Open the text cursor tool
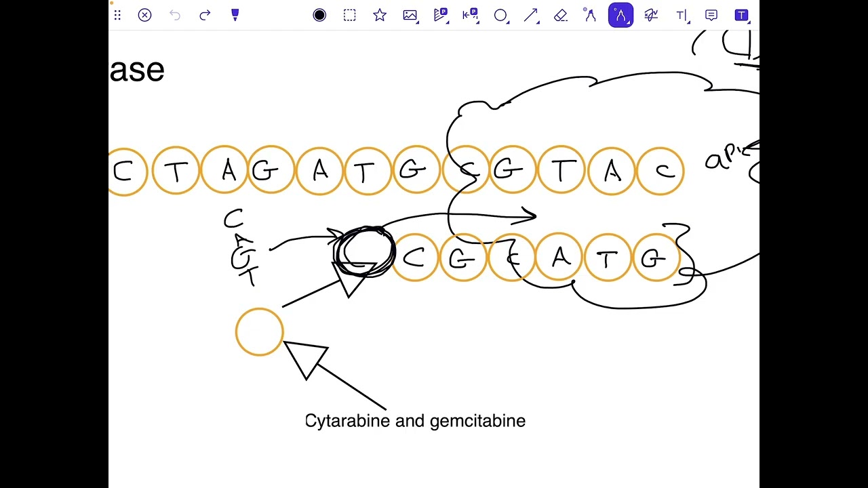This screenshot has height=488, width=868. pyautogui.click(x=682, y=15)
